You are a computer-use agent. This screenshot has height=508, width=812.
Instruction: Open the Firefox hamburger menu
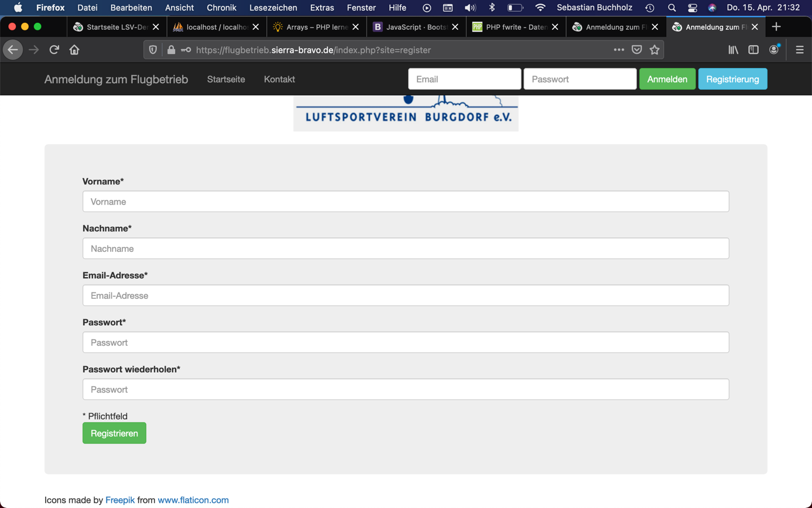pyautogui.click(x=800, y=50)
